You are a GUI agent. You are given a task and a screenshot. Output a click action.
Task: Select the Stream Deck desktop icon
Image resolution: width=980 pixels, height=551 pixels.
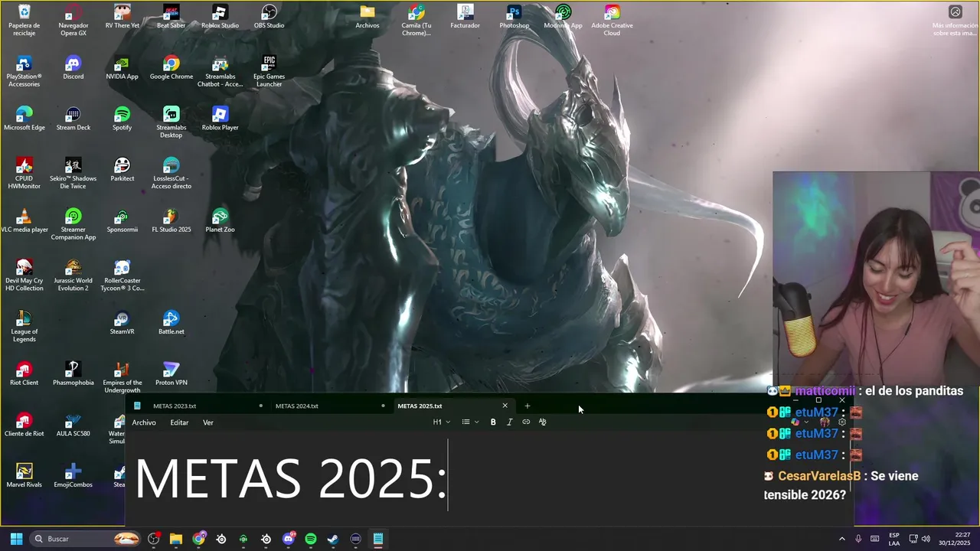[x=73, y=119]
